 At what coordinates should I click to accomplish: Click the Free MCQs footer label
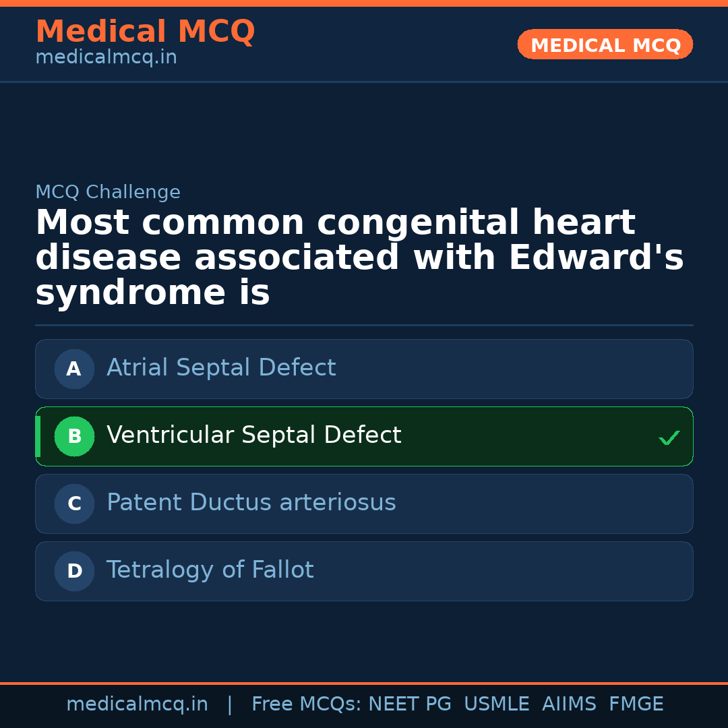point(306,704)
